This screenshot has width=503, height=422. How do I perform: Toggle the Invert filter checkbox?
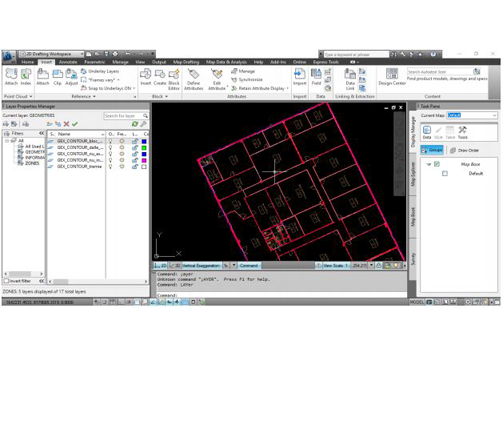[6, 281]
